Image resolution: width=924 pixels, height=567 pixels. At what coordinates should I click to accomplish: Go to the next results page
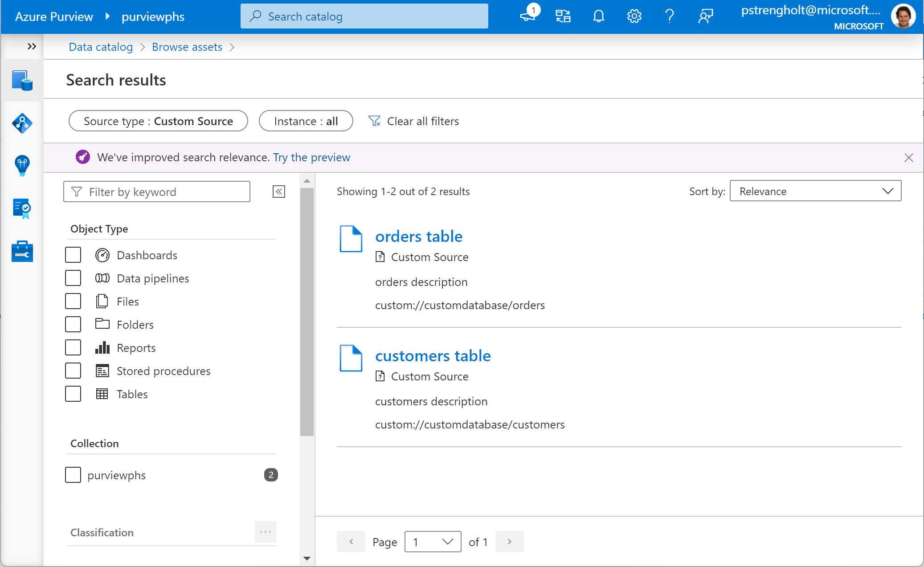click(x=510, y=542)
